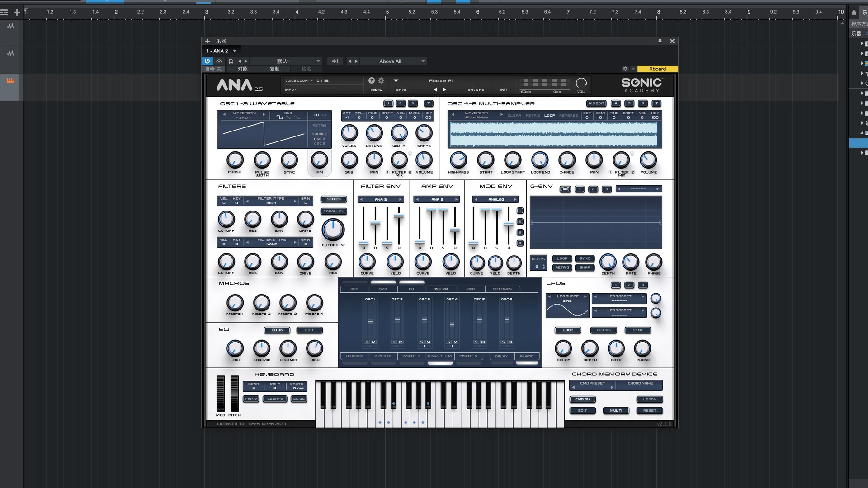Click the LFO RATE knob
The width and height of the screenshot is (868, 488).
[616, 348]
